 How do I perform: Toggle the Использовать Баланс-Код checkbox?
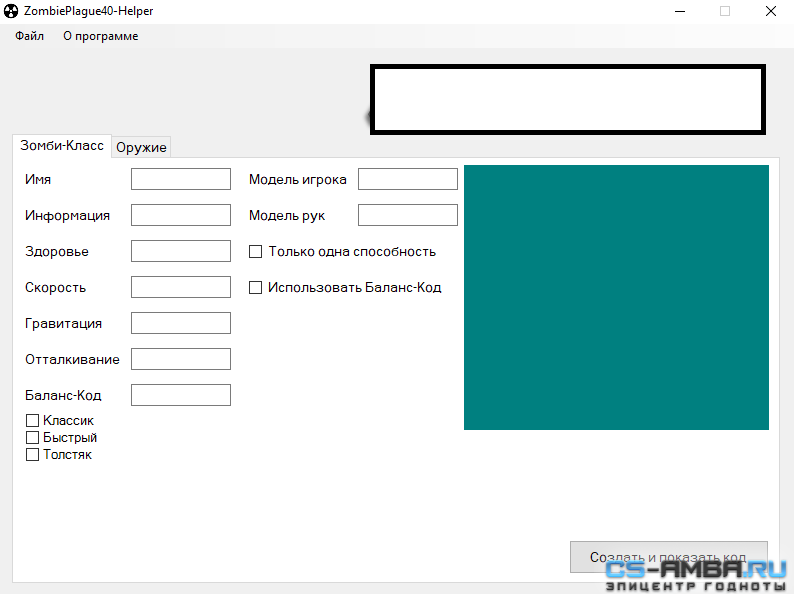tap(256, 288)
